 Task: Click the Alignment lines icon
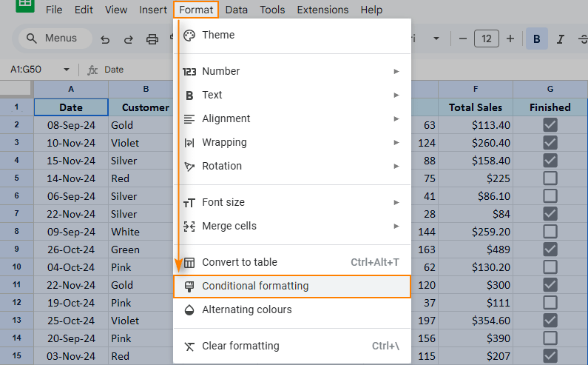coord(189,119)
